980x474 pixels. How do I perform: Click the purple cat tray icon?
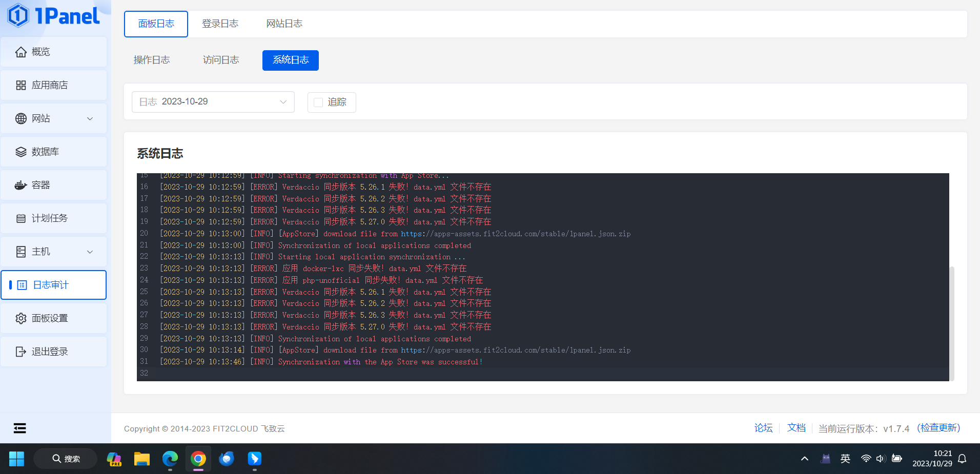825,459
